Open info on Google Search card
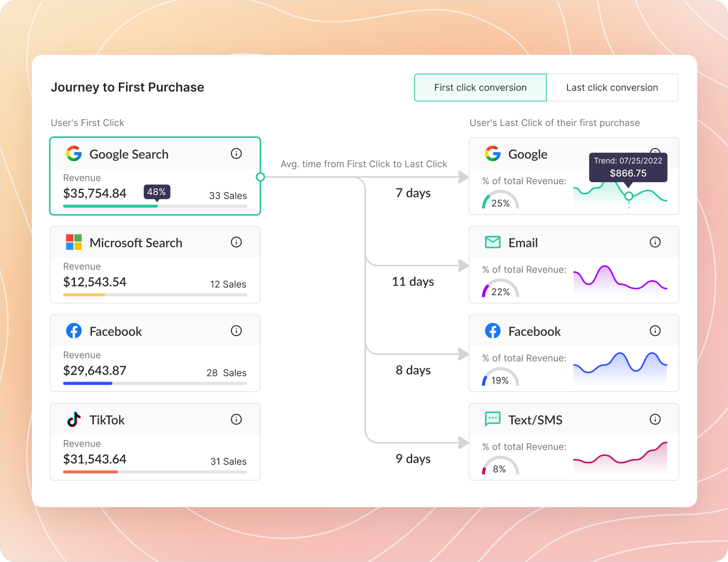 [236, 154]
